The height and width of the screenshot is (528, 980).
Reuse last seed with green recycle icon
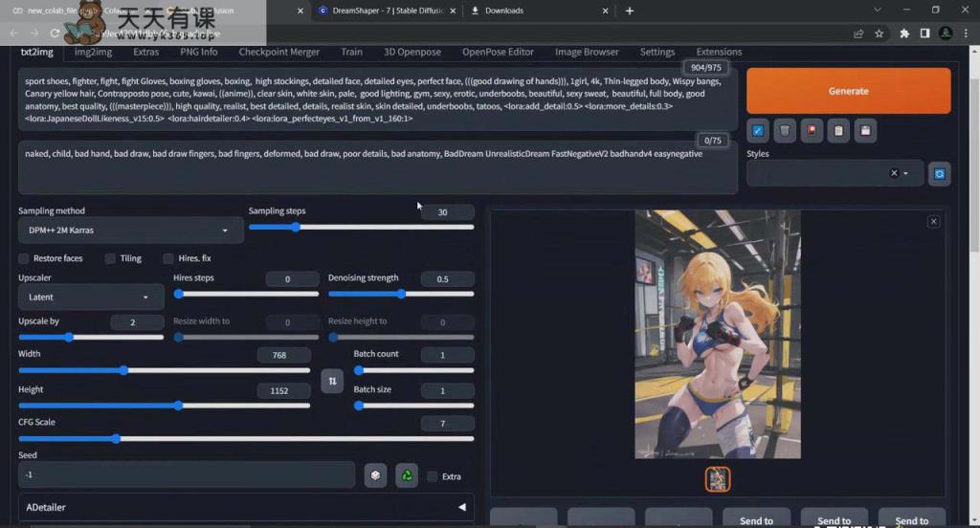point(406,475)
